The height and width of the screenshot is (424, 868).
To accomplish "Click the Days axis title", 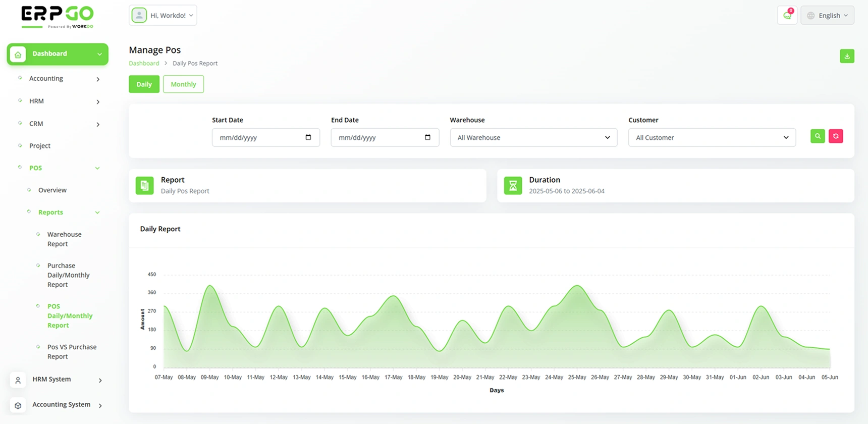I will [x=497, y=390].
